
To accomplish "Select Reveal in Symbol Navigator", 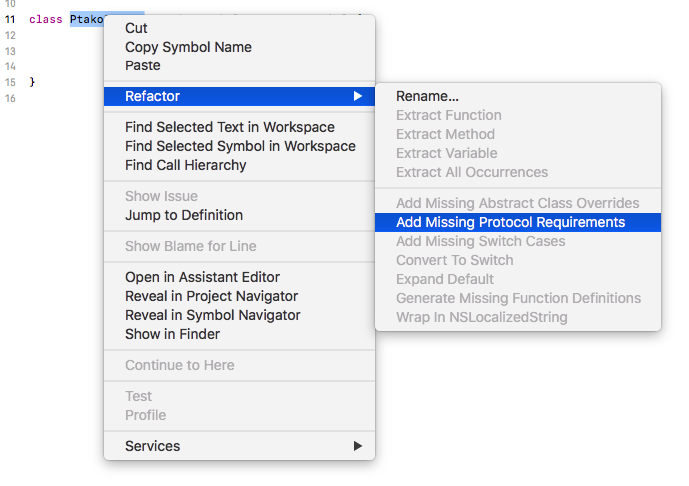I will (x=212, y=315).
